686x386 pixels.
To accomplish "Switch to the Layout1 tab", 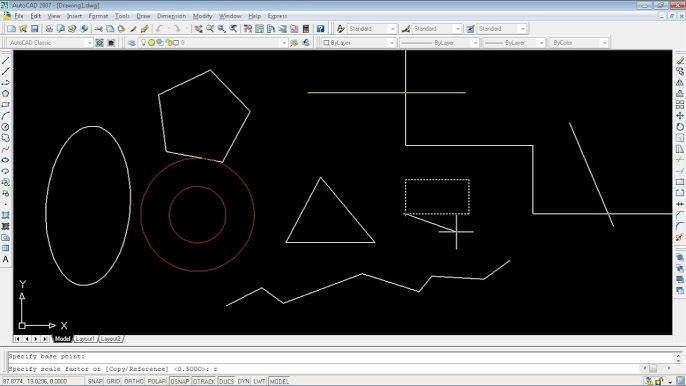I will [x=85, y=339].
